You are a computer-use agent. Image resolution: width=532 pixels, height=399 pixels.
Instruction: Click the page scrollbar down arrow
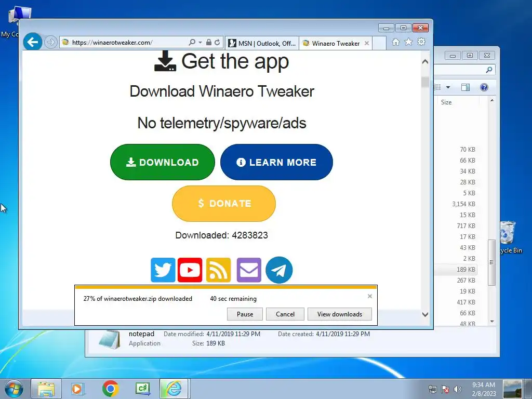pyautogui.click(x=425, y=314)
